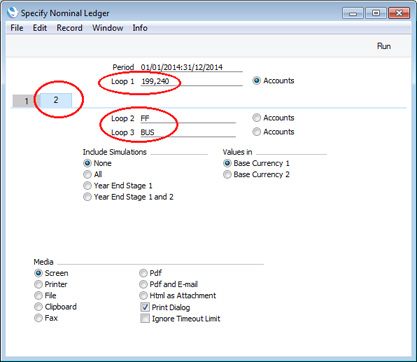This screenshot has height=362, width=417.
Task: Close the Specify Nominal Ledger window
Action: click(x=398, y=13)
